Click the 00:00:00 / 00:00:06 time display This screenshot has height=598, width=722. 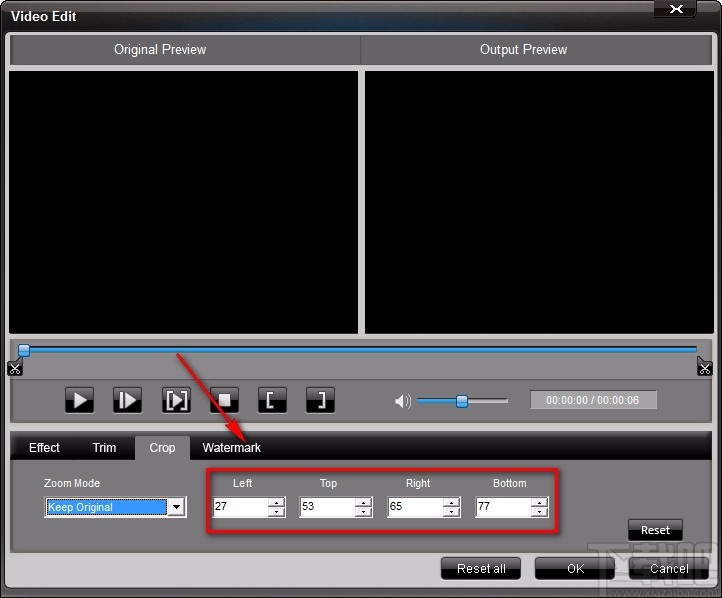tap(593, 400)
